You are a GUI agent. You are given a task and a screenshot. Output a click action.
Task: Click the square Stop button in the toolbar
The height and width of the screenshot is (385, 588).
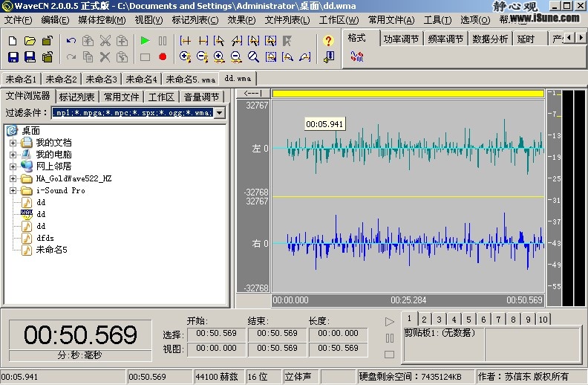[x=145, y=57]
